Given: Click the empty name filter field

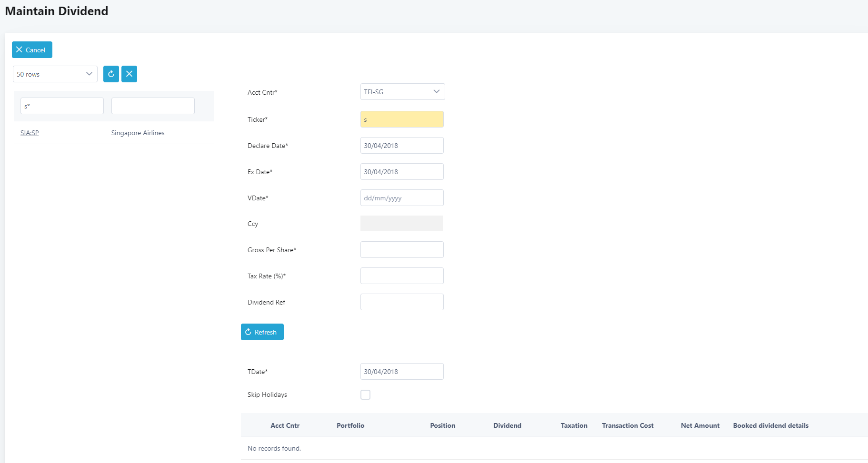Looking at the screenshot, I should (153, 106).
